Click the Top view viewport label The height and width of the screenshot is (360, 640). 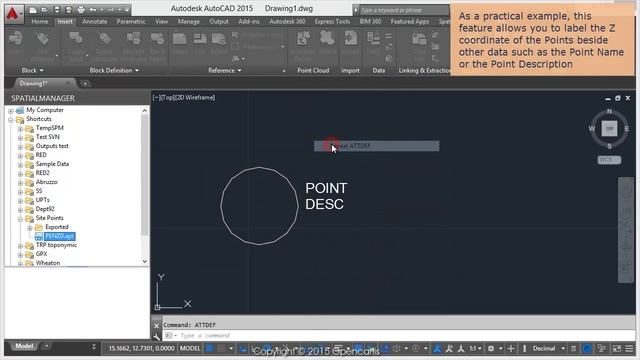(x=167, y=98)
